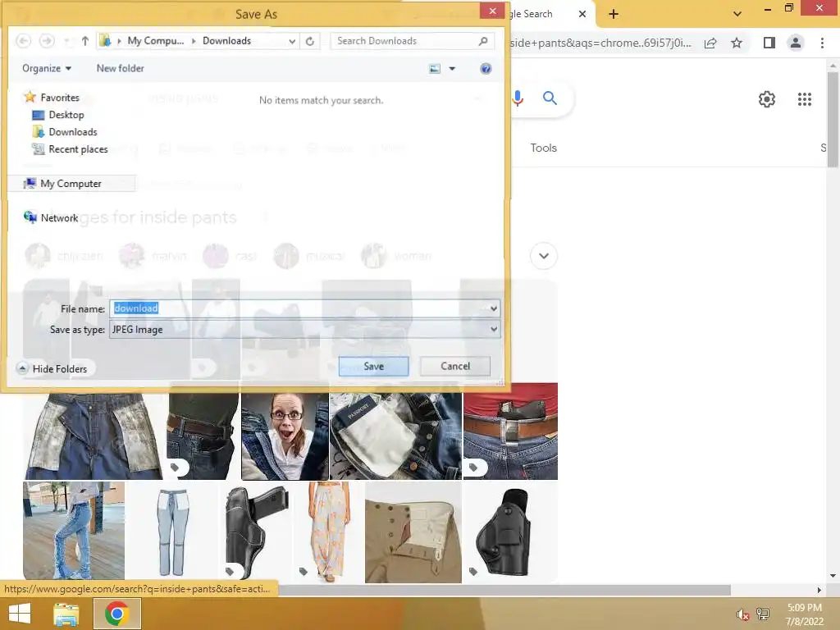This screenshot has width=840, height=630.
Task: Close the Save As dialog
Action: (492, 11)
